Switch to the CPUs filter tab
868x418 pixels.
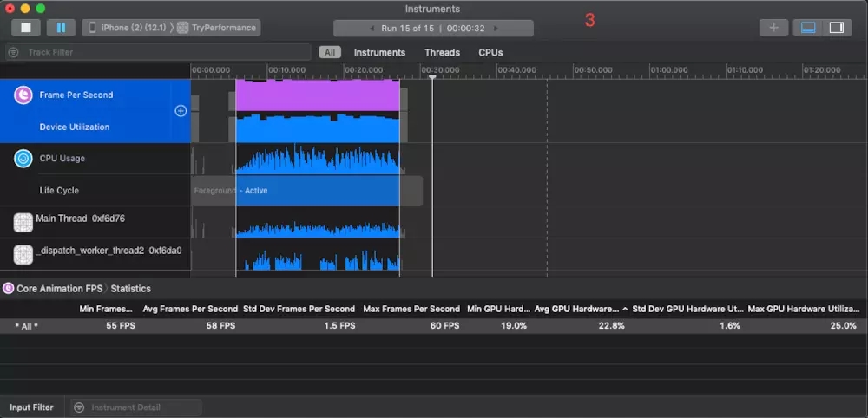tap(490, 52)
